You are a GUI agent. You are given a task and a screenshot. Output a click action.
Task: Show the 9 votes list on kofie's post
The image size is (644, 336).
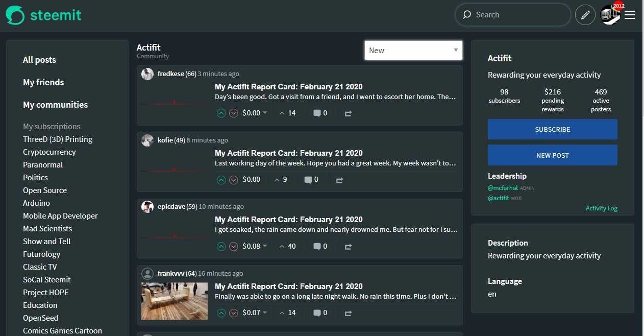point(281,180)
